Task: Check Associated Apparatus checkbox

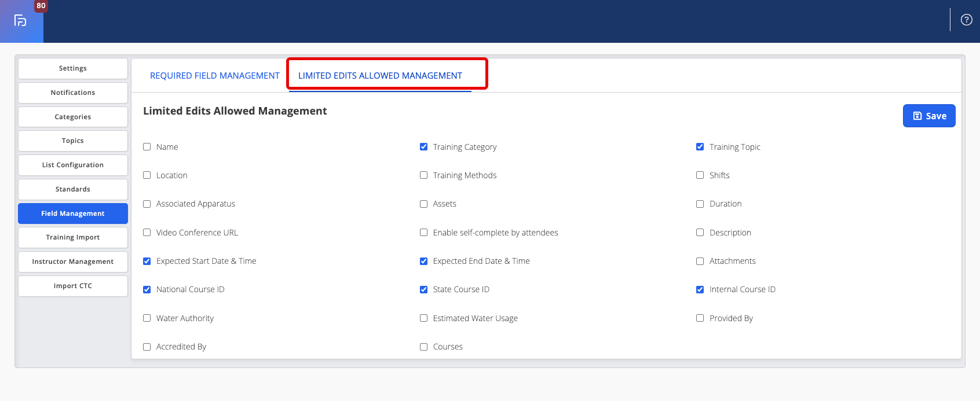Action: click(147, 204)
